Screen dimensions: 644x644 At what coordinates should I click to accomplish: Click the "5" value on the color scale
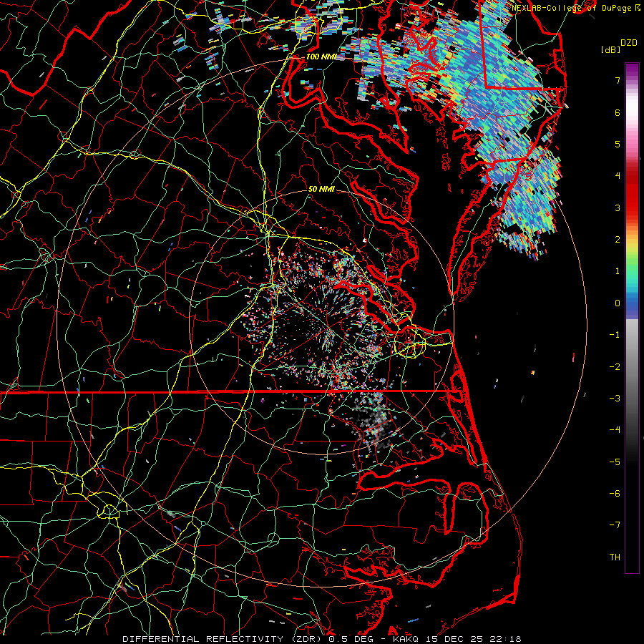pyautogui.click(x=618, y=144)
